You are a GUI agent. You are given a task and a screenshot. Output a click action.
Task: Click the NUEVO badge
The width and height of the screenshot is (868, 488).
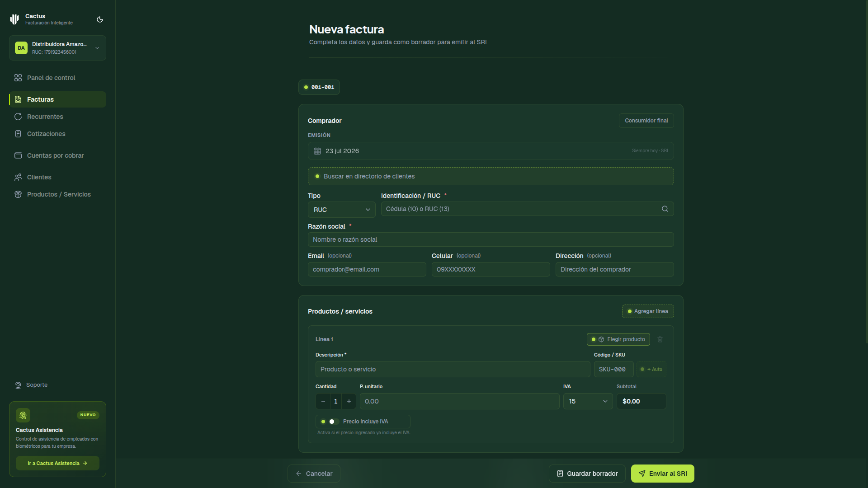(x=88, y=415)
